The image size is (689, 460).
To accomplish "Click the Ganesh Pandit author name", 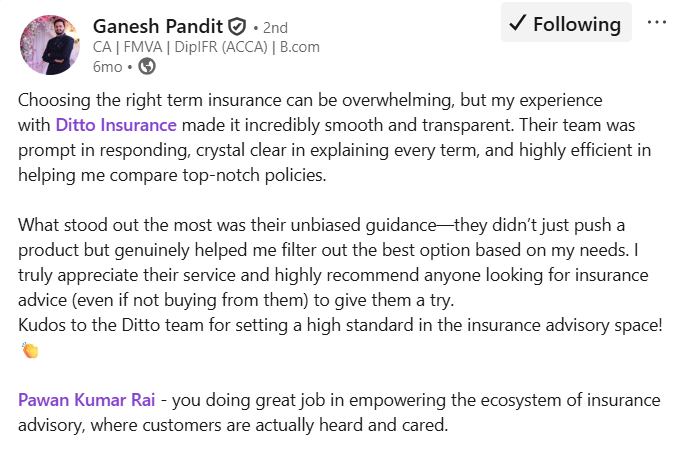I will coord(157,25).
